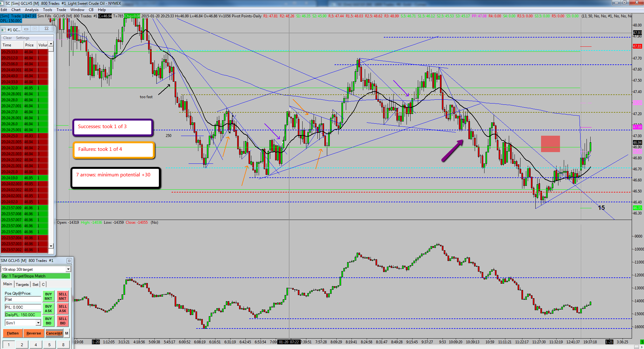Open Settings in time and sales window
Viewport: 644px width, 349px height.
[23, 38]
